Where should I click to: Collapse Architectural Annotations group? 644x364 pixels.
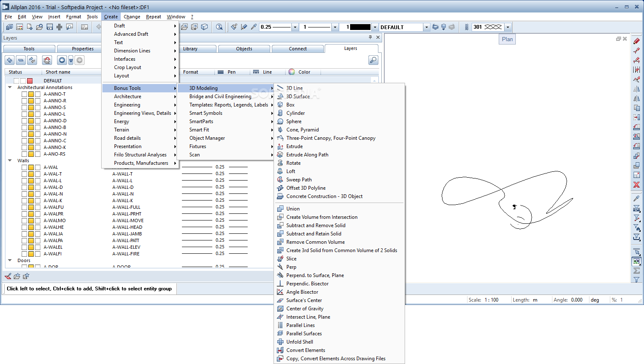(10, 87)
